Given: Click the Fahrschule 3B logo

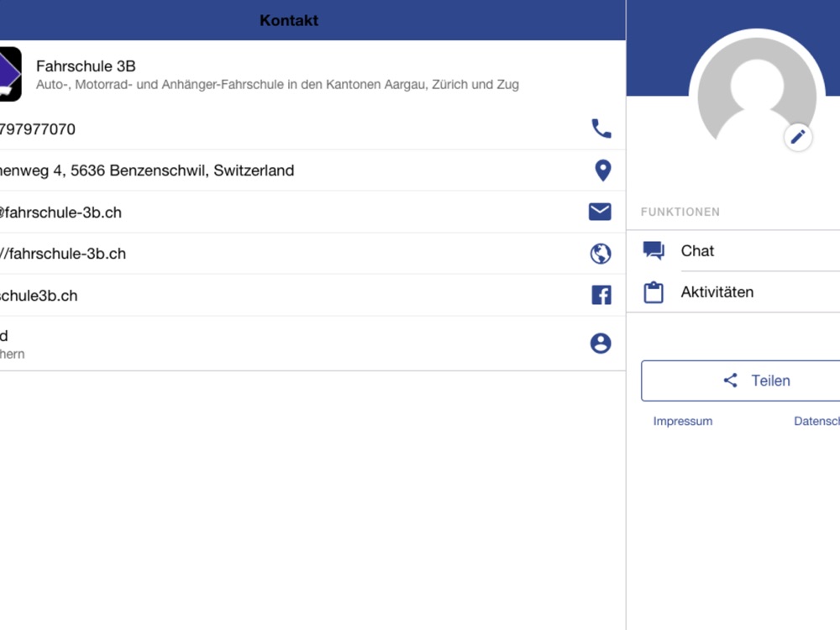Looking at the screenshot, I should (x=10, y=74).
